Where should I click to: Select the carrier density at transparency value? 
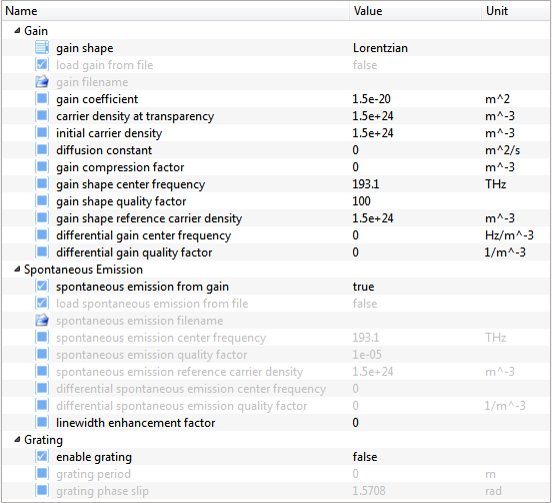(373, 116)
